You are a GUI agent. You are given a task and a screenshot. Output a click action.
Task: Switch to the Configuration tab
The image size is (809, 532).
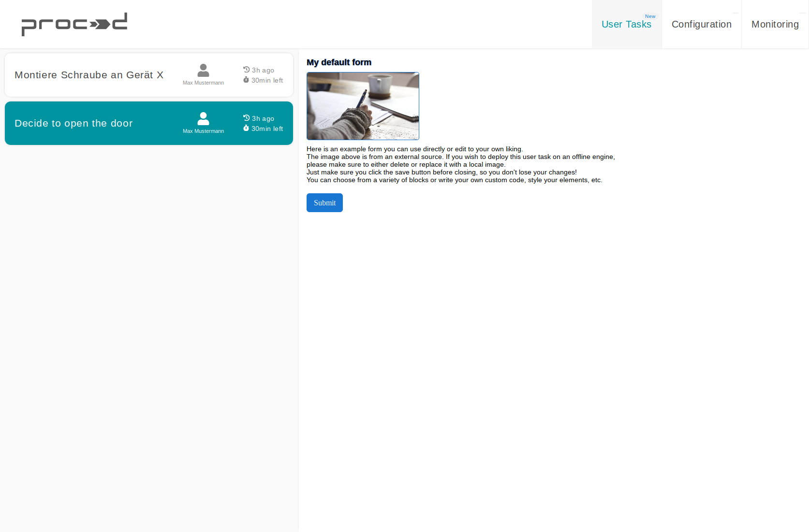[701, 24]
